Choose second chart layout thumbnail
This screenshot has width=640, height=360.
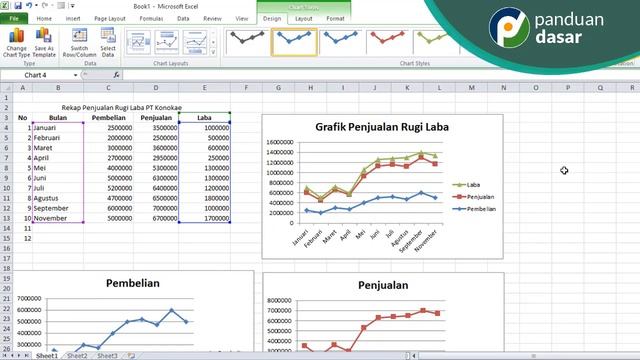pos(167,42)
